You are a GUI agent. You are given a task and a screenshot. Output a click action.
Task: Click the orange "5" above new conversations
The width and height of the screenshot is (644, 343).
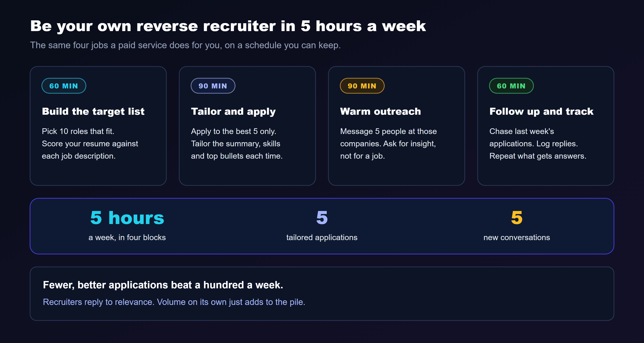pyautogui.click(x=516, y=218)
